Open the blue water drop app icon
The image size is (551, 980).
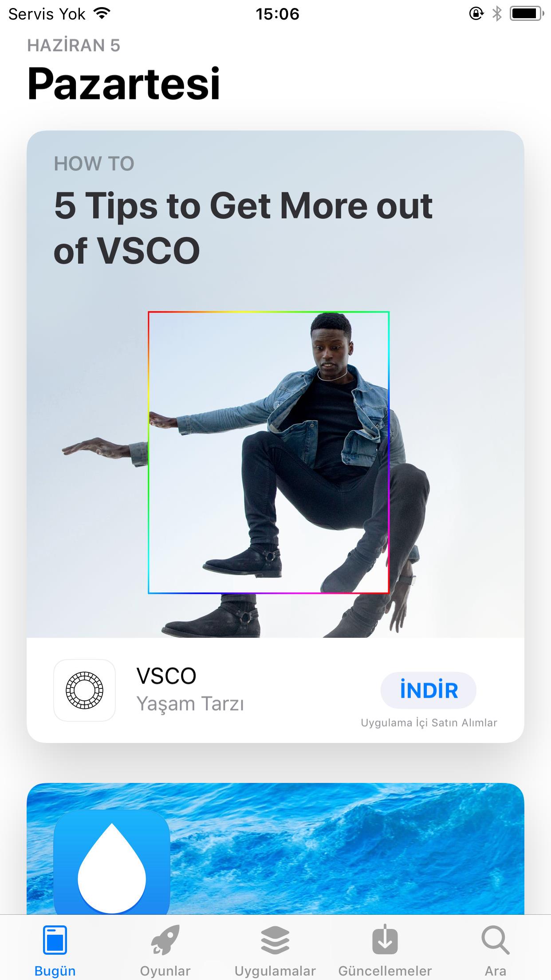[112, 862]
